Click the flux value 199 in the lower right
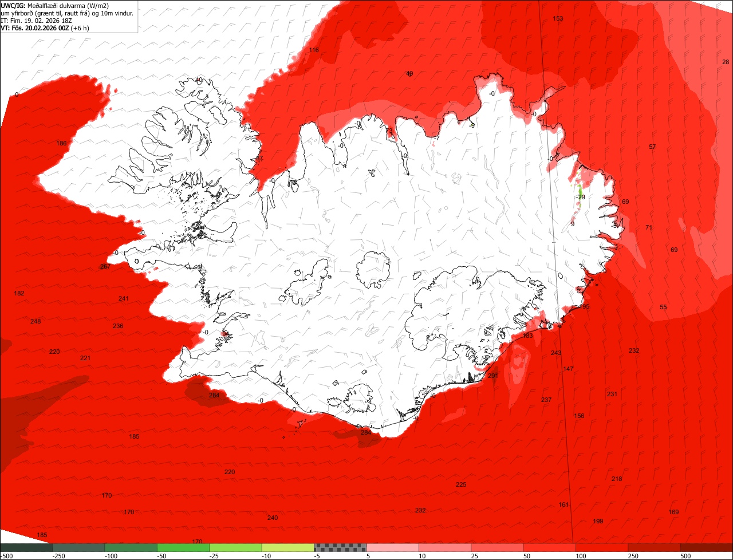Image resolution: width=733 pixels, height=560 pixels. click(598, 521)
